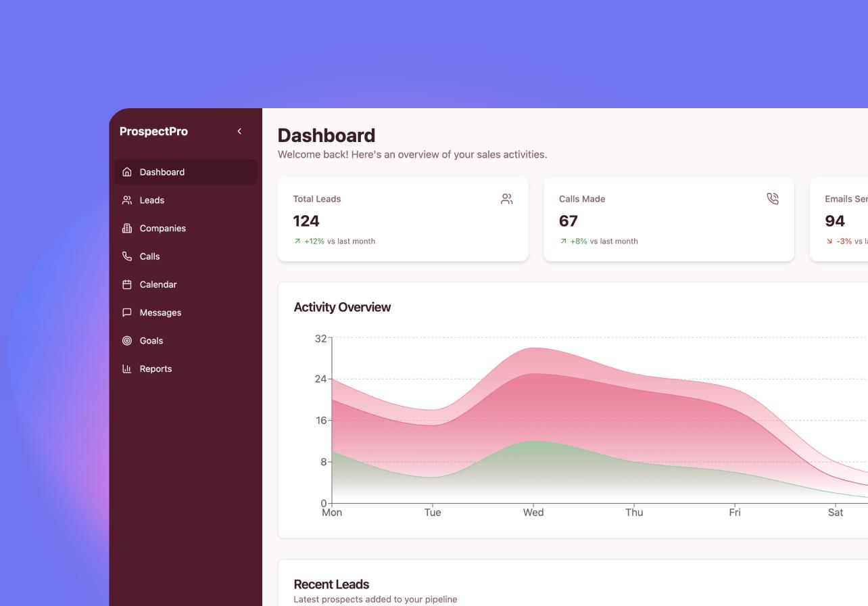The height and width of the screenshot is (606, 868).
Task: Select the Goals target icon
Action: (126, 340)
